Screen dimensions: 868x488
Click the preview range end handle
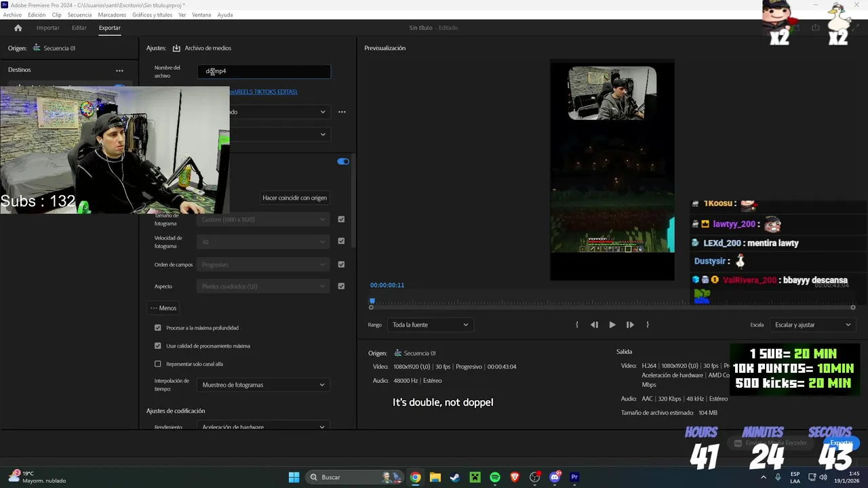[x=853, y=308]
